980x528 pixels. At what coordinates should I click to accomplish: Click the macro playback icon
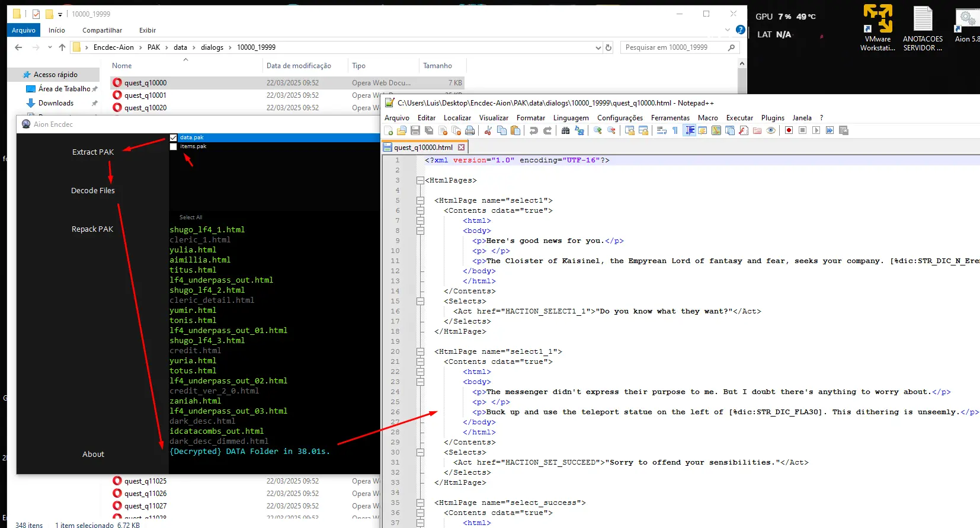(816, 130)
